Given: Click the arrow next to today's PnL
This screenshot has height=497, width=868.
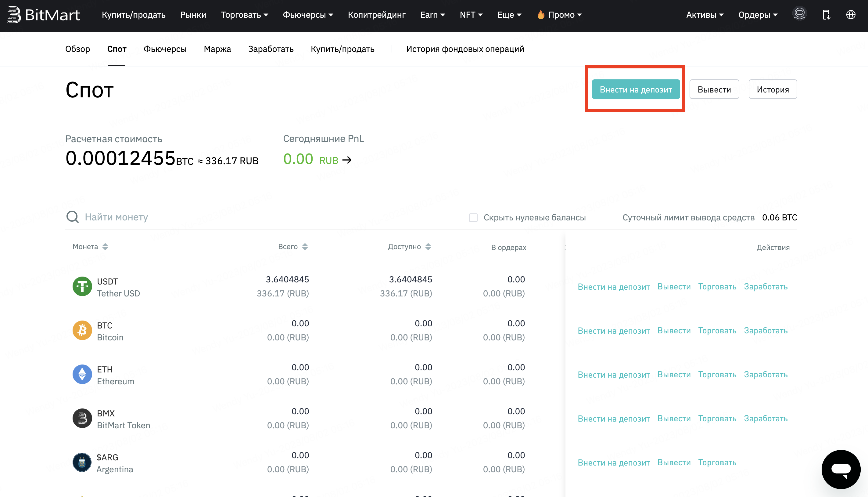Looking at the screenshot, I should [x=347, y=160].
